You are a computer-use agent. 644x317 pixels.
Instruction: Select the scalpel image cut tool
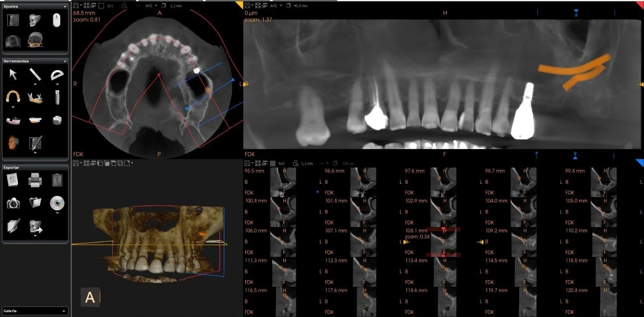click(x=35, y=143)
